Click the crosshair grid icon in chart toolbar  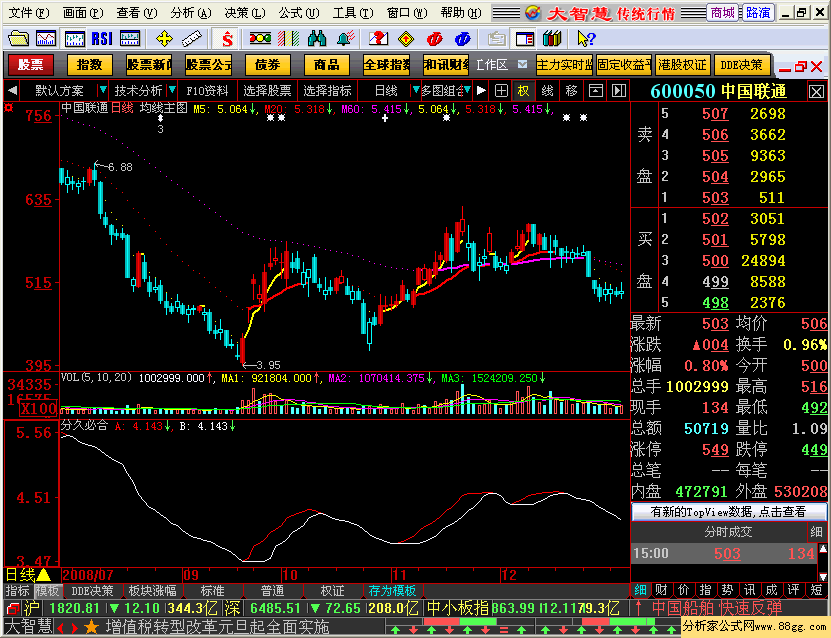[x=501, y=91]
